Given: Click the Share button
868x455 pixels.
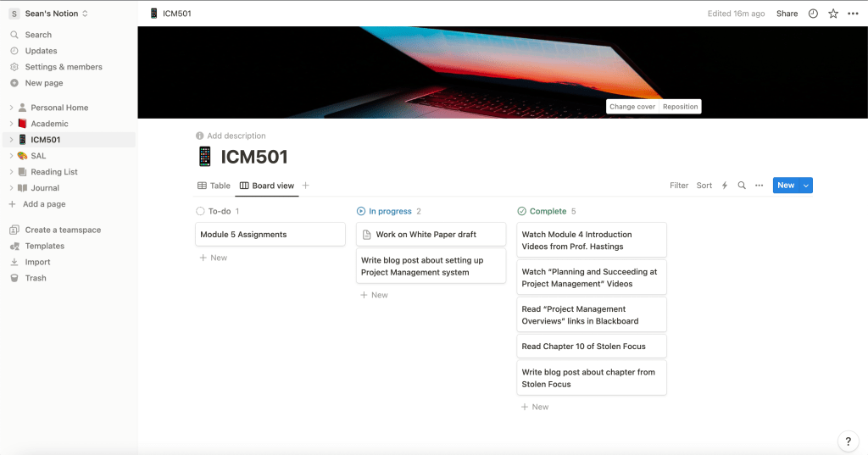Looking at the screenshot, I should 787,14.
